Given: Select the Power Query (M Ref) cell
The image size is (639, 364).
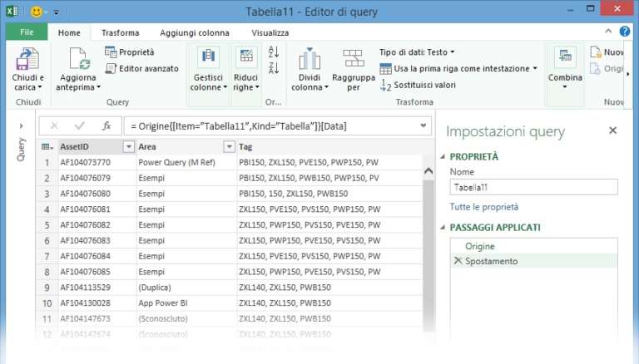Looking at the screenshot, I should click(x=186, y=162).
